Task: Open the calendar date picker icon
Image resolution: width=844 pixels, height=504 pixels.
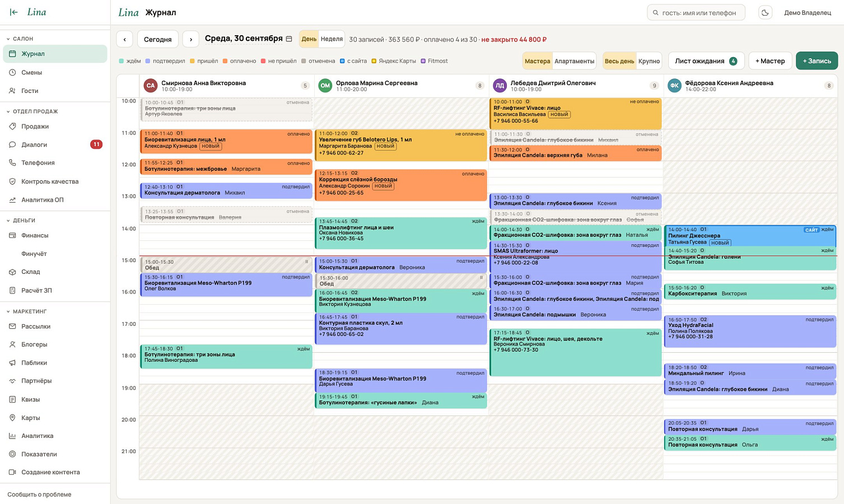Action: click(x=289, y=39)
